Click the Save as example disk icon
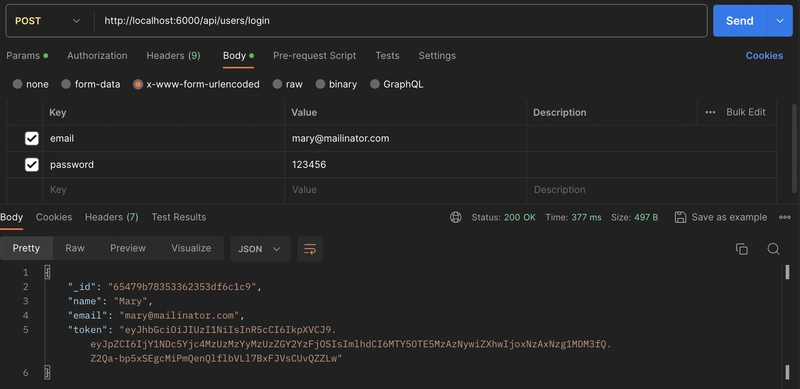 point(680,217)
